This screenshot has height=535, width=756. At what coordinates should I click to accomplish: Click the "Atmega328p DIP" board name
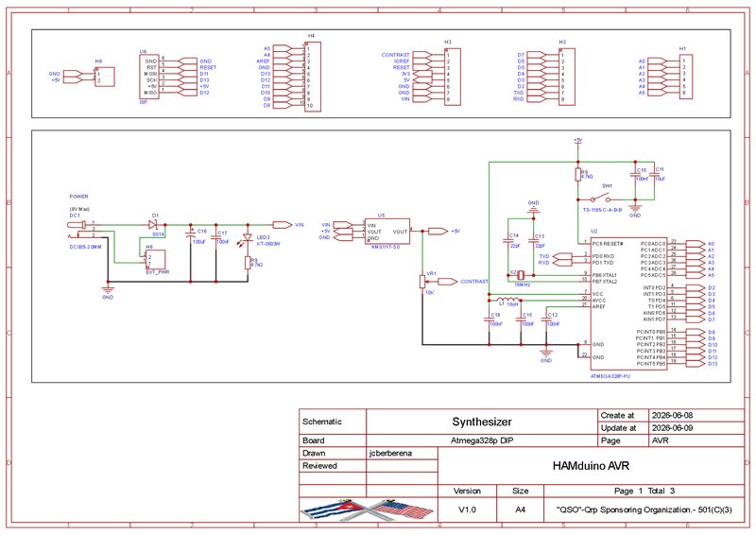click(x=482, y=440)
